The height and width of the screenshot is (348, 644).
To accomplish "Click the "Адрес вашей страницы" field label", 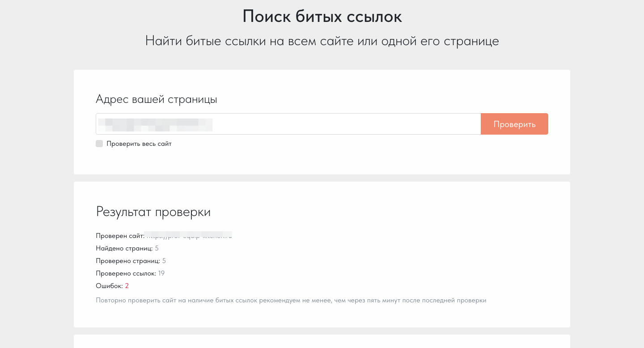I will point(156,99).
